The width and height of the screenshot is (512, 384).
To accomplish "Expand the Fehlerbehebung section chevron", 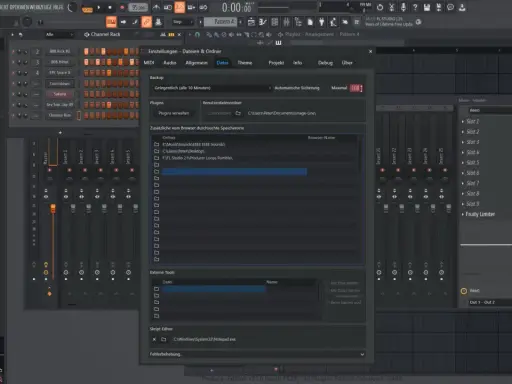I will tap(362, 354).
